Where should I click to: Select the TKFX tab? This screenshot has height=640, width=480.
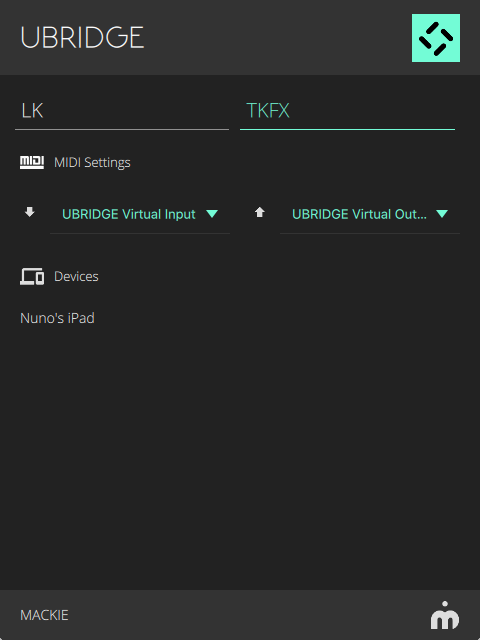pos(347,111)
